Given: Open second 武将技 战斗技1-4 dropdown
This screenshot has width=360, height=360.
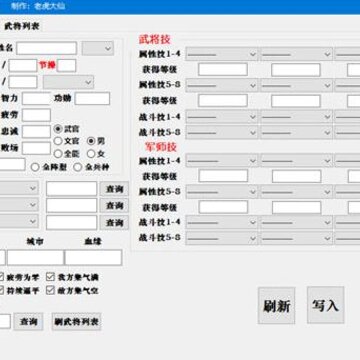Looking at the screenshot, I should click(296, 117).
